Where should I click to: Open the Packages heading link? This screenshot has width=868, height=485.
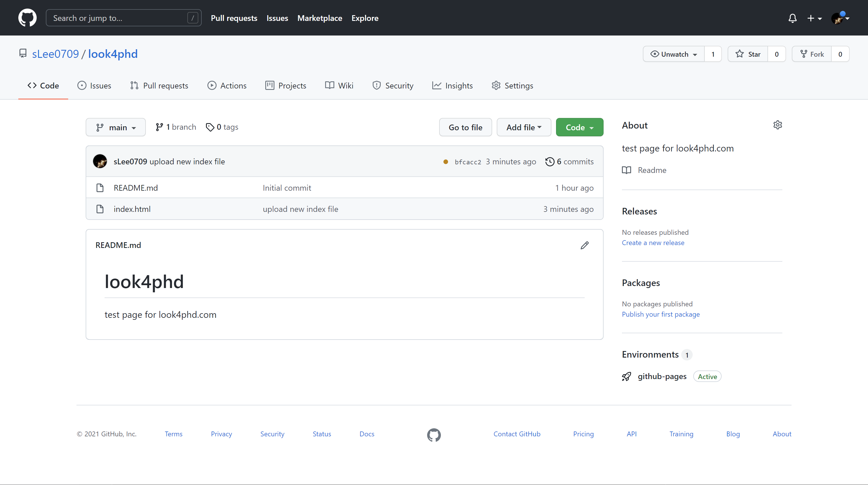(641, 283)
